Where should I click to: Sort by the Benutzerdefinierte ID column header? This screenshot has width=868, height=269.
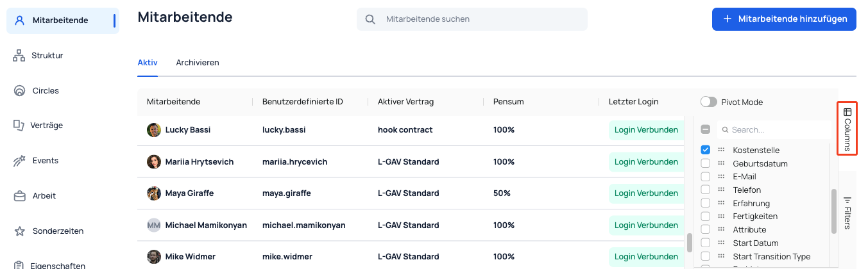(303, 102)
